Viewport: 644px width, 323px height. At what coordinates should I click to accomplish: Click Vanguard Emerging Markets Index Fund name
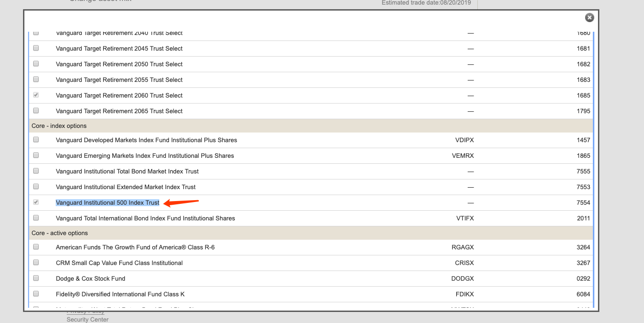(x=145, y=156)
